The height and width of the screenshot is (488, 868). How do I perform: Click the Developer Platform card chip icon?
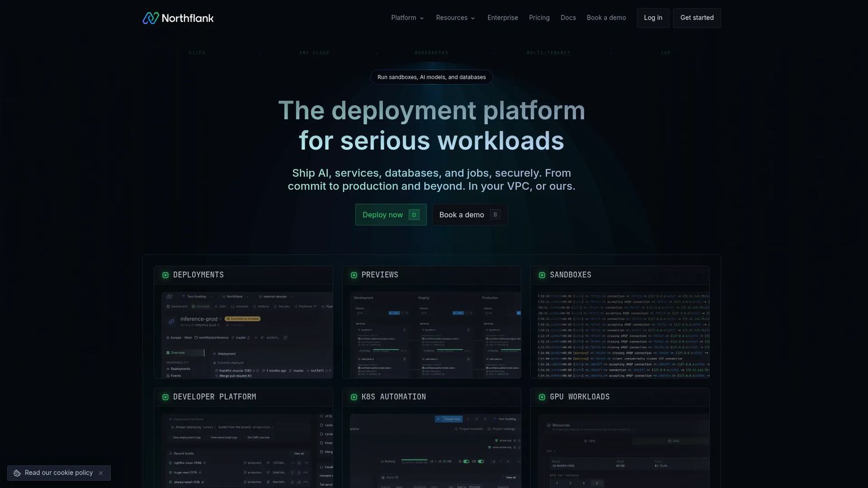(x=166, y=397)
